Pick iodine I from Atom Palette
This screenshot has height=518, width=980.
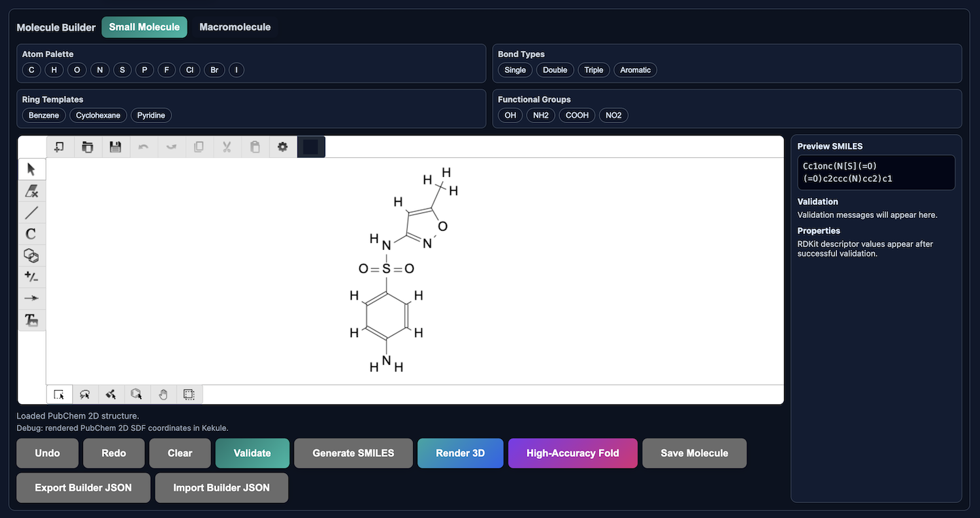pos(236,70)
